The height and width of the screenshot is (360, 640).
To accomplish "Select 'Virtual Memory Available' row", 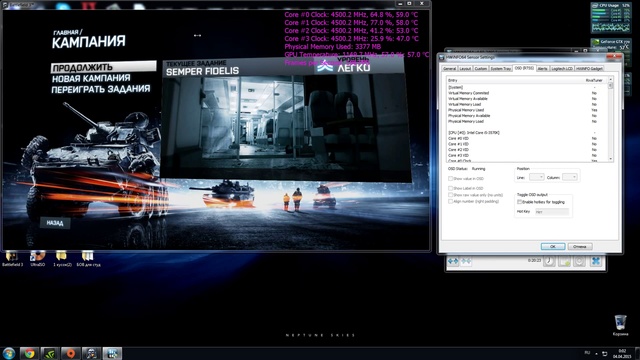I will [x=529, y=99].
